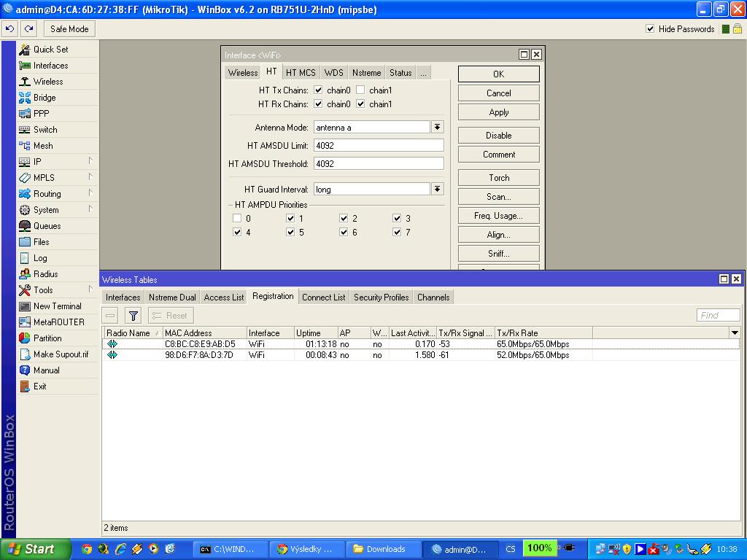This screenshot has height=560, width=747.
Task: Click the filter funnel icon
Action: pos(133,315)
